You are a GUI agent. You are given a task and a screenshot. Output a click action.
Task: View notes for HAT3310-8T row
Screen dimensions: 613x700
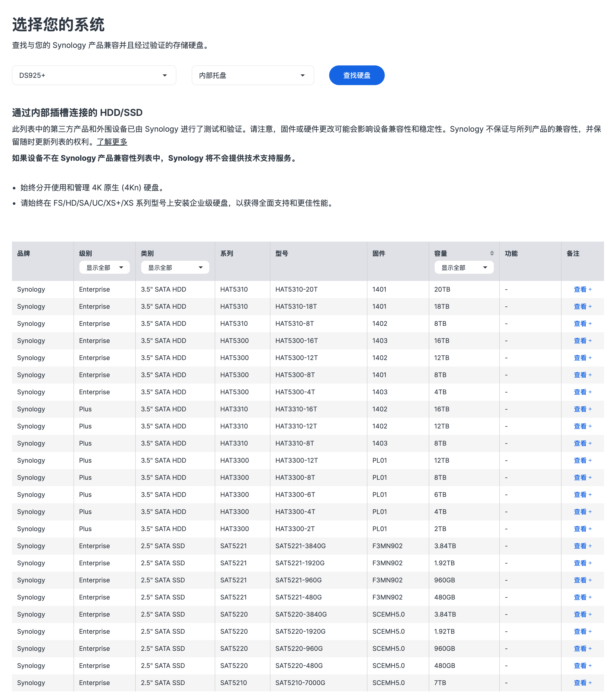click(583, 443)
